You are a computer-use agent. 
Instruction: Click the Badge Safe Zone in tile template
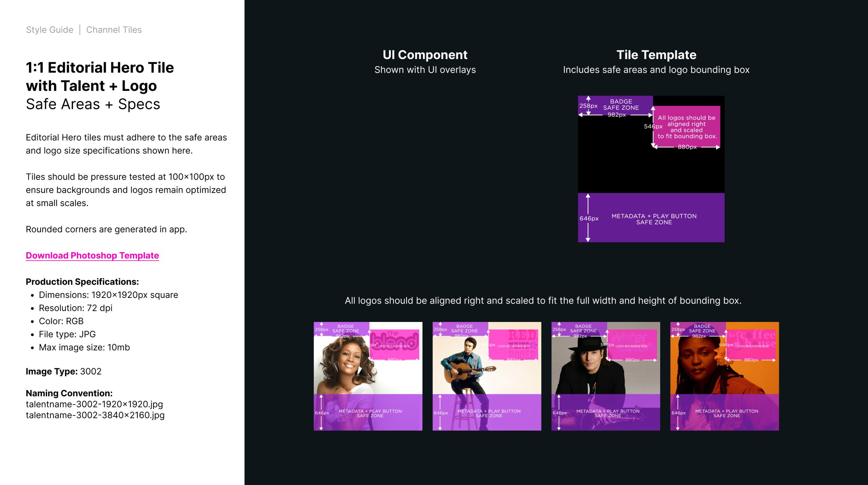[615, 105]
